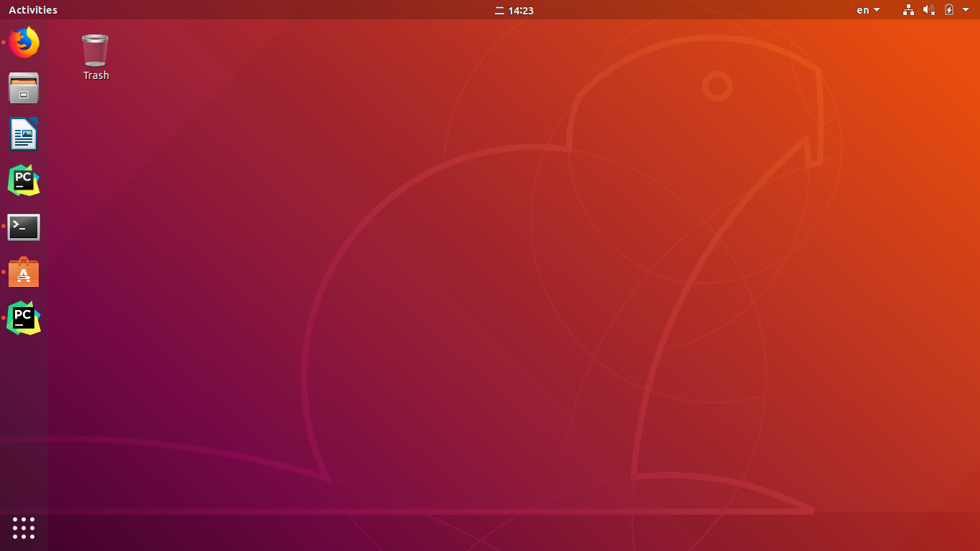Open the Terminal from the dock
This screenshot has width=980, height=551.
pyautogui.click(x=24, y=227)
